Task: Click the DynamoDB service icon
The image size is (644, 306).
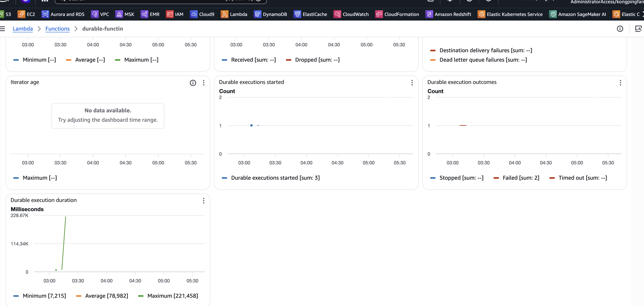Action: point(257,14)
